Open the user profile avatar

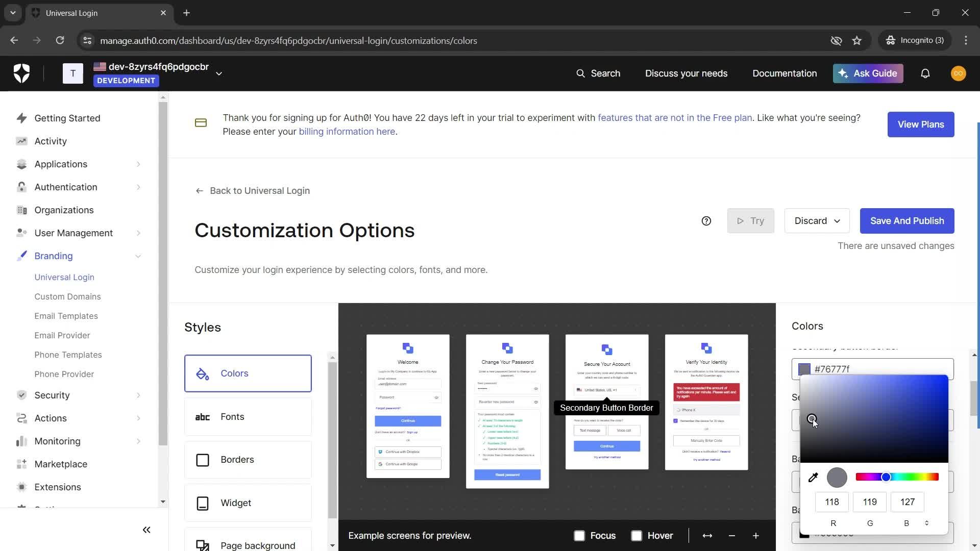click(958, 73)
